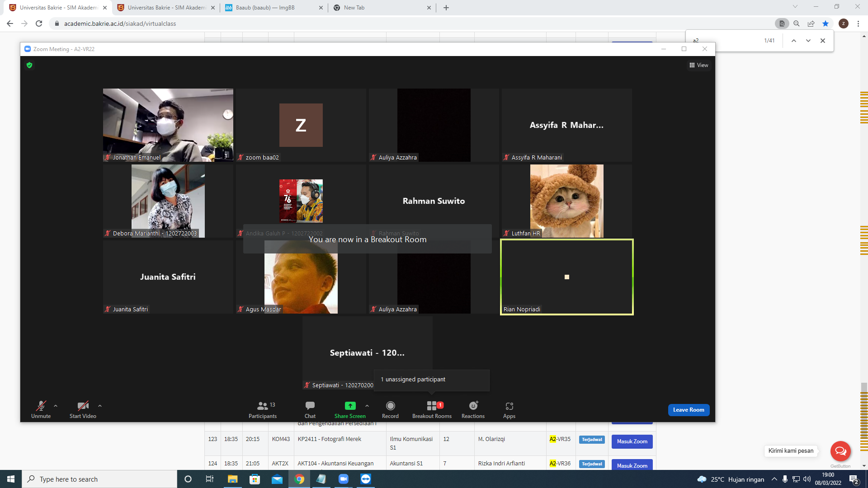868x488 pixels.
Task: Open the Chrome profile avatar
Action: click(844, 23)
